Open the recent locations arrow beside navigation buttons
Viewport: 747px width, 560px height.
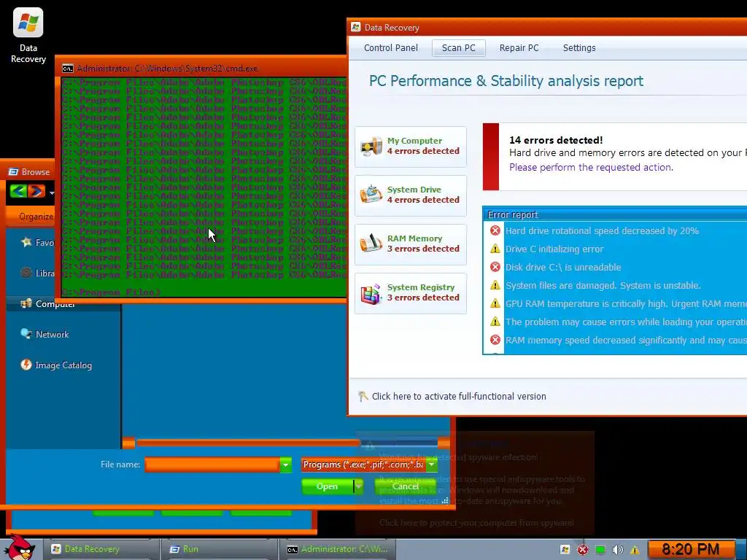click(52, 192)
